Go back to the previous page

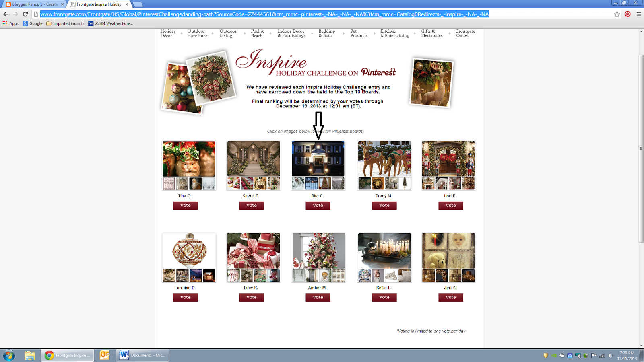tap(6, 14)
